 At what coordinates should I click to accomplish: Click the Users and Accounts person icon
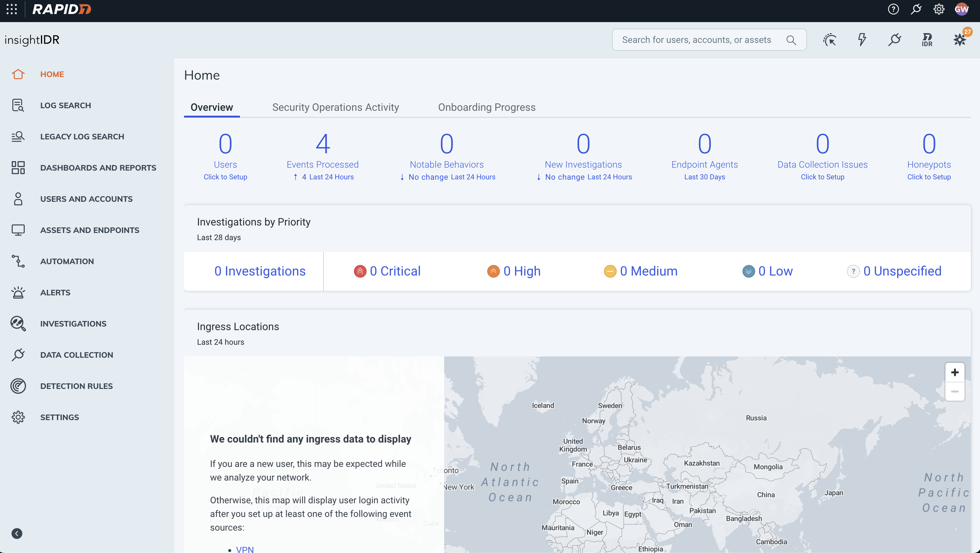(18, 199)
